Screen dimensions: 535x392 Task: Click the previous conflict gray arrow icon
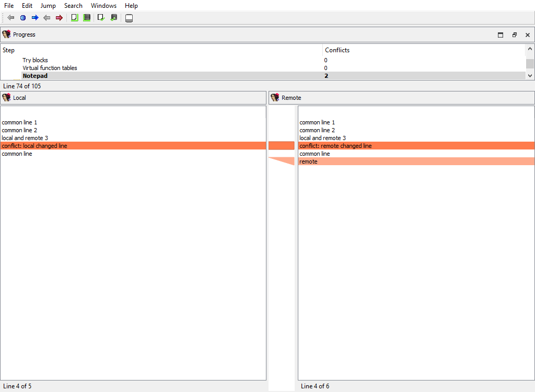click(x=47, y=17)
